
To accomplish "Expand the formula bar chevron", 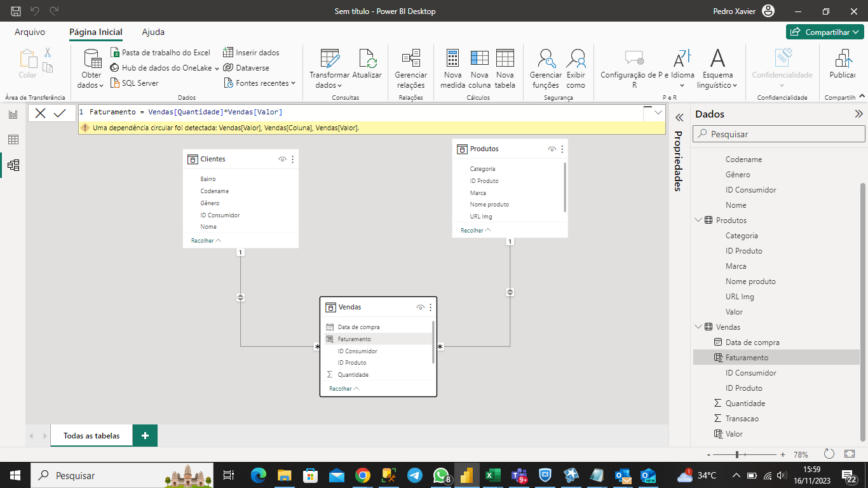I will click(658, 112).
